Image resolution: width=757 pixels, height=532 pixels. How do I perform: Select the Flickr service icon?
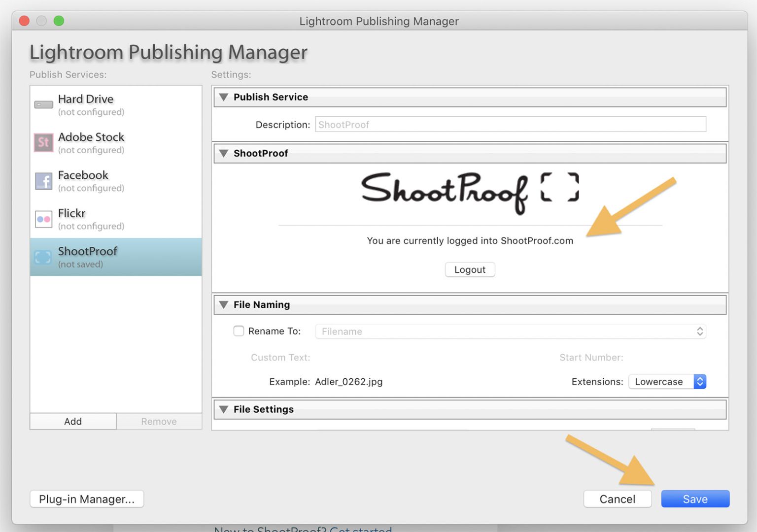tap(43, 219)
